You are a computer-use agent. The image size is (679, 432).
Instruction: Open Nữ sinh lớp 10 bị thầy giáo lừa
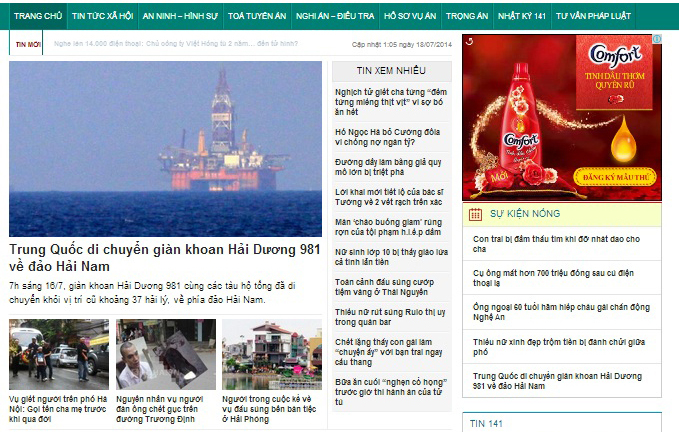click(391, 257)
